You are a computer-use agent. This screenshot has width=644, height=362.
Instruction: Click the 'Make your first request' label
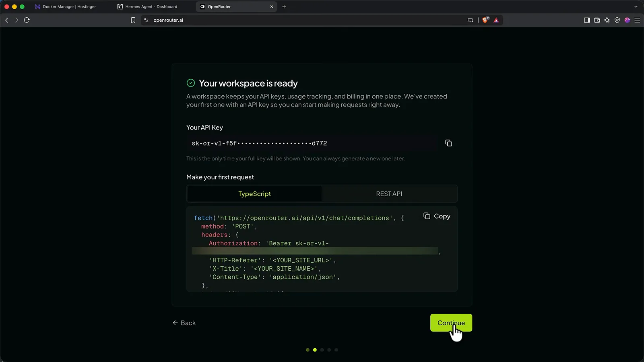click(x=220, y=177)
